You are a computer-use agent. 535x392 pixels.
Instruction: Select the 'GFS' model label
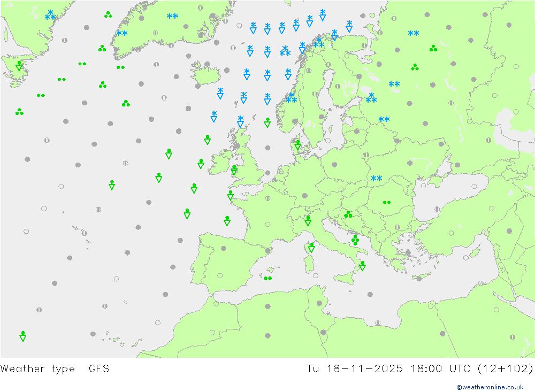tap(100, 369)
